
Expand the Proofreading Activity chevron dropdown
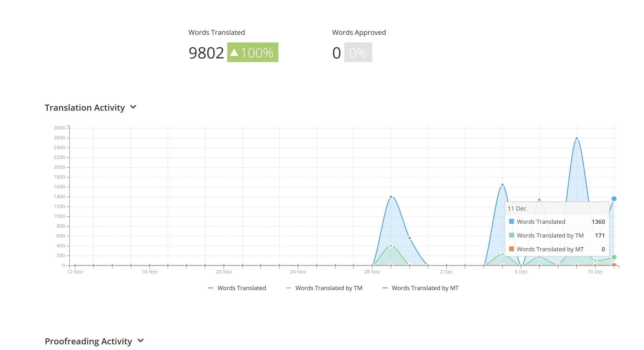point(141,340)
